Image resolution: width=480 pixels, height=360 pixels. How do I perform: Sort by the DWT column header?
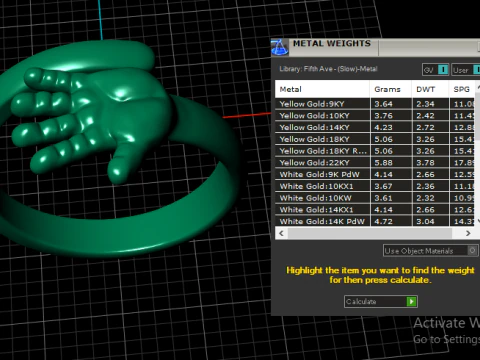pos(430,89)
